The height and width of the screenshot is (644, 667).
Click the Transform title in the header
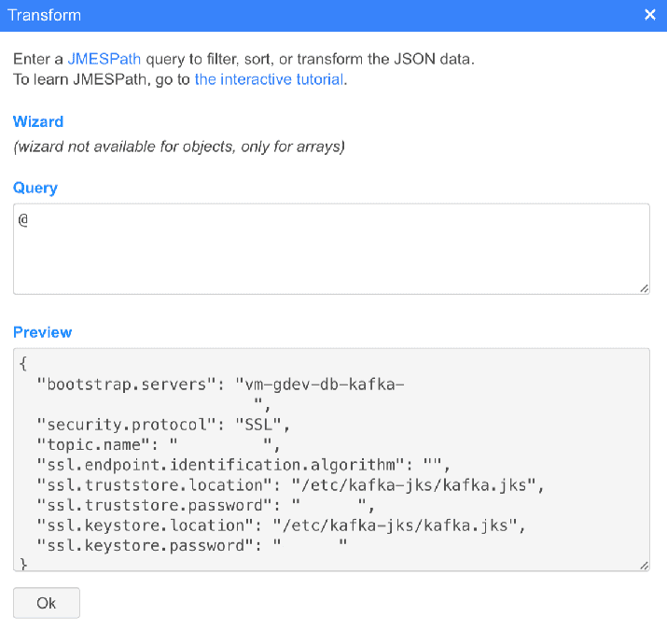pyautogui.click(x=44, y=15)
